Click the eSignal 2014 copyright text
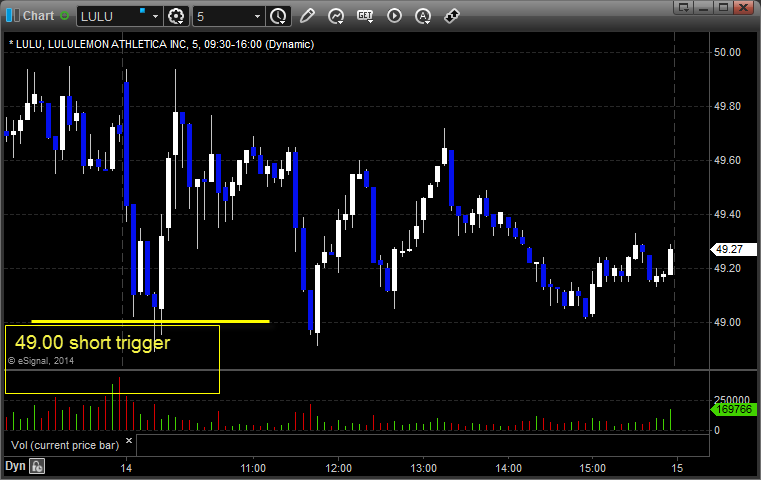Viewport: 761px width, 480px height. [41, 361]
